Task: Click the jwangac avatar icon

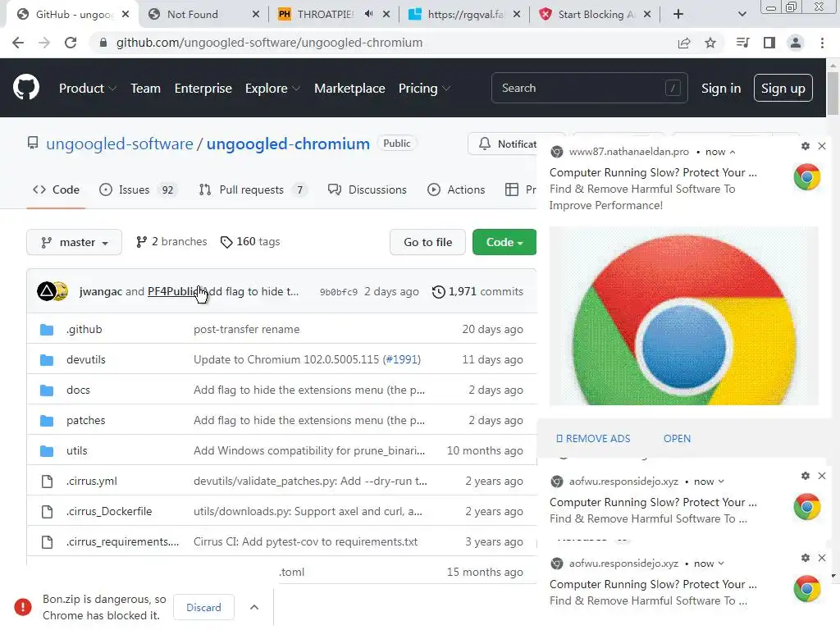Action: [46, 291]
